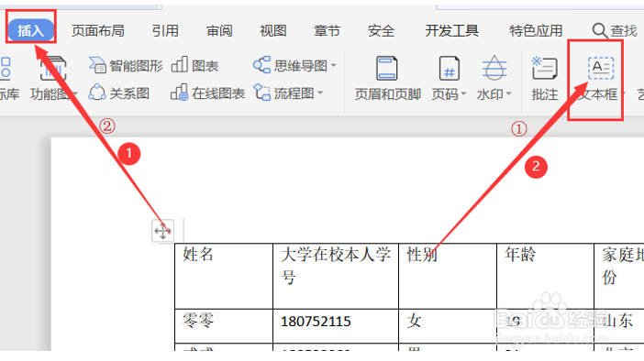The height and width of the screenshot is (361, 644).
Task: Open the 插入 ribbon tab
Action: tap(31, 30)
